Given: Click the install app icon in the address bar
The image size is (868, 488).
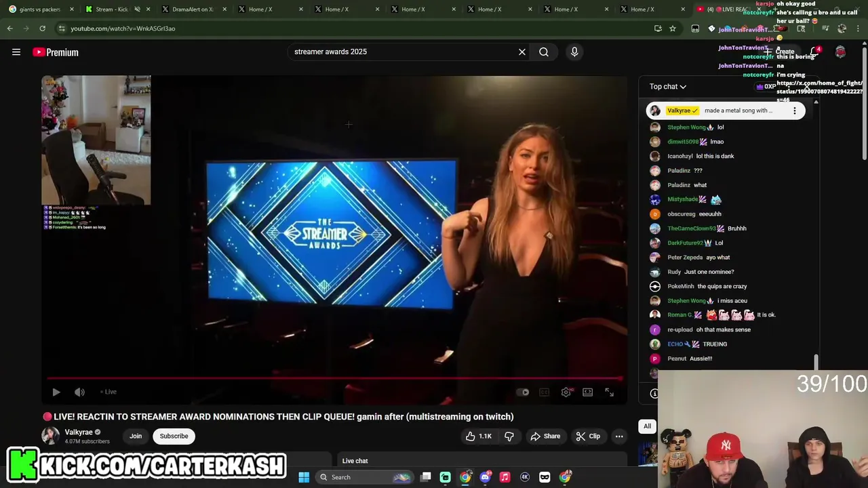Looking at the screenshot, I should (658, 28).
